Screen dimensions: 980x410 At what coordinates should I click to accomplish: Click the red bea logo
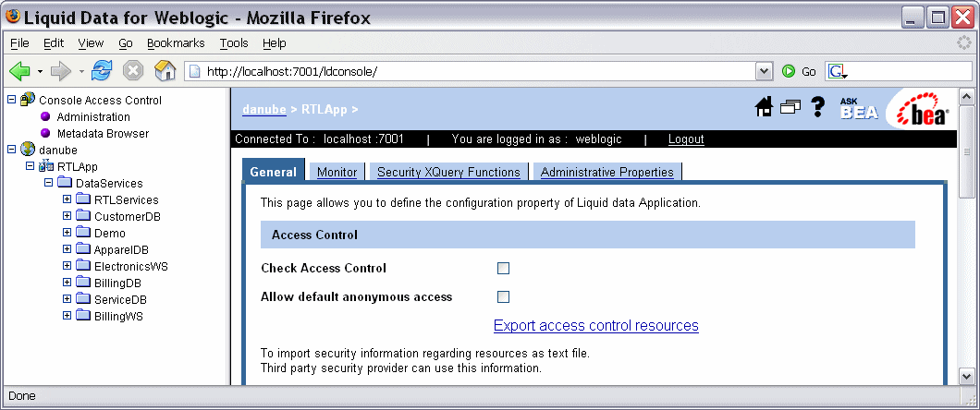tap(923, 110)
